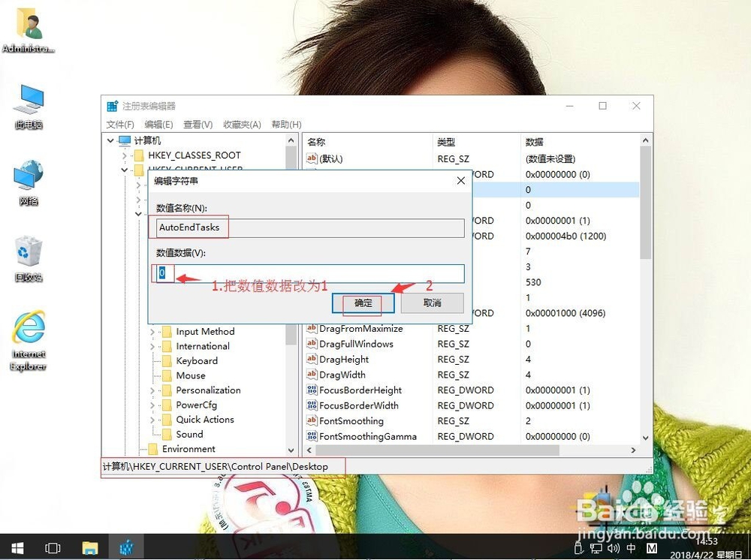Select the DragFromMaximize value icon

point(312,328)
